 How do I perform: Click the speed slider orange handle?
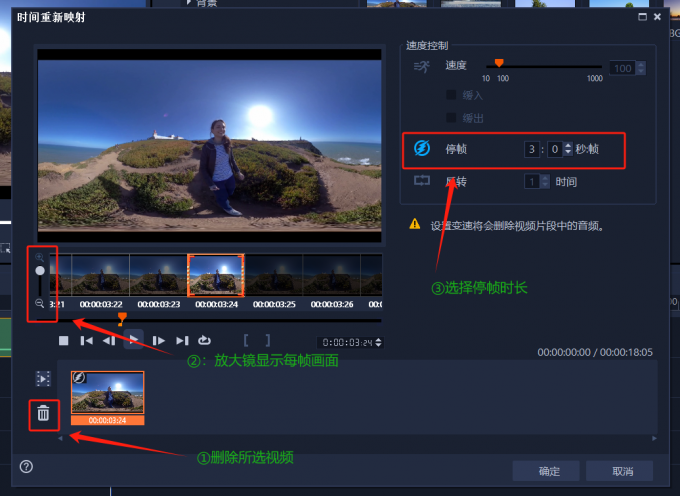(x=499, y=63)
